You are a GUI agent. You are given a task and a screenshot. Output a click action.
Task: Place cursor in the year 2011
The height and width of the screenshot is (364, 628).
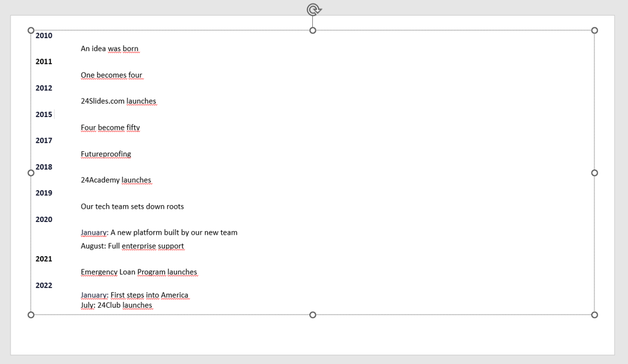pos(44,61)
